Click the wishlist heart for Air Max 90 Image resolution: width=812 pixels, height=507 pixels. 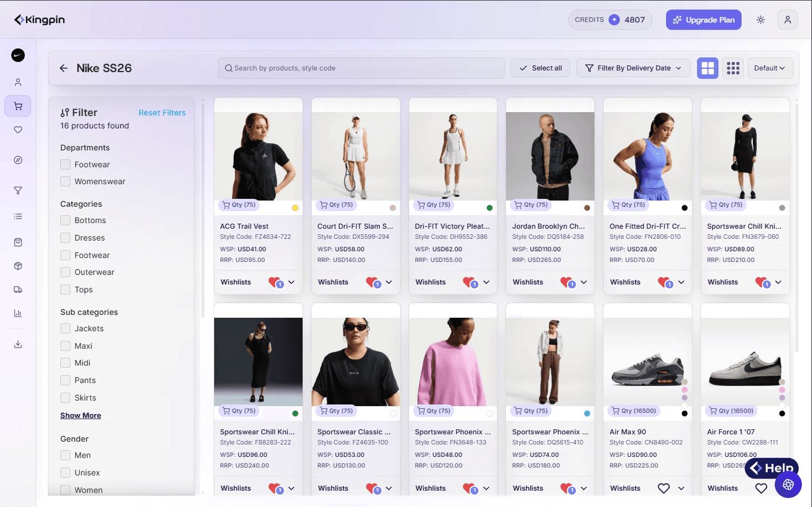pos(664,488)
